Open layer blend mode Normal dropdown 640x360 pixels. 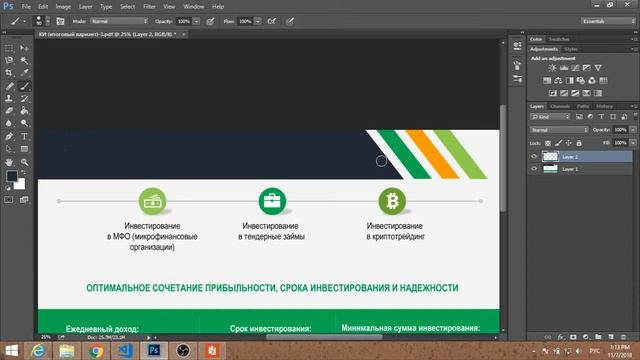tap(559, 130)
